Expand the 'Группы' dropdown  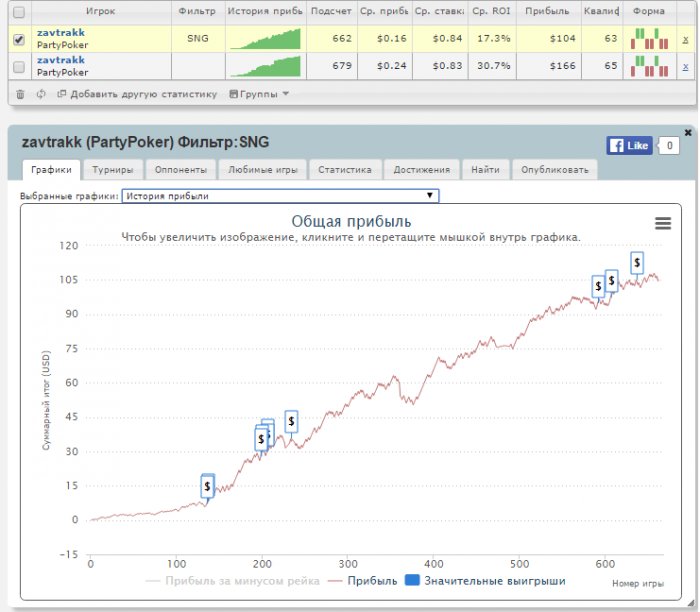pos(259,94)
